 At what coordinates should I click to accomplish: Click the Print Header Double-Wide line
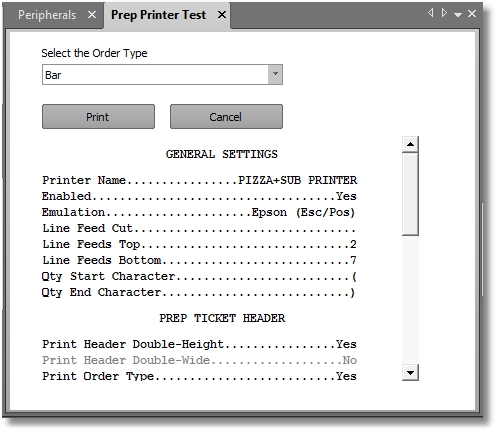point(199,360)
